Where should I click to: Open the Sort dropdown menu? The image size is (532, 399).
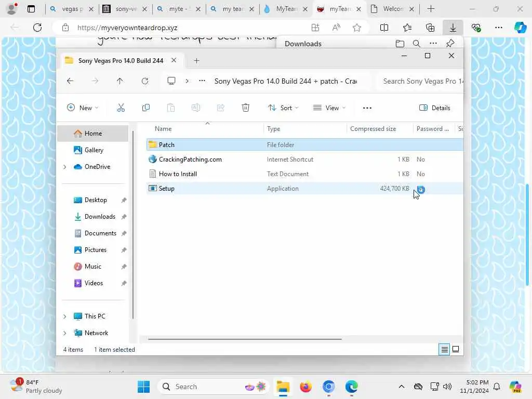click(283, 108)
